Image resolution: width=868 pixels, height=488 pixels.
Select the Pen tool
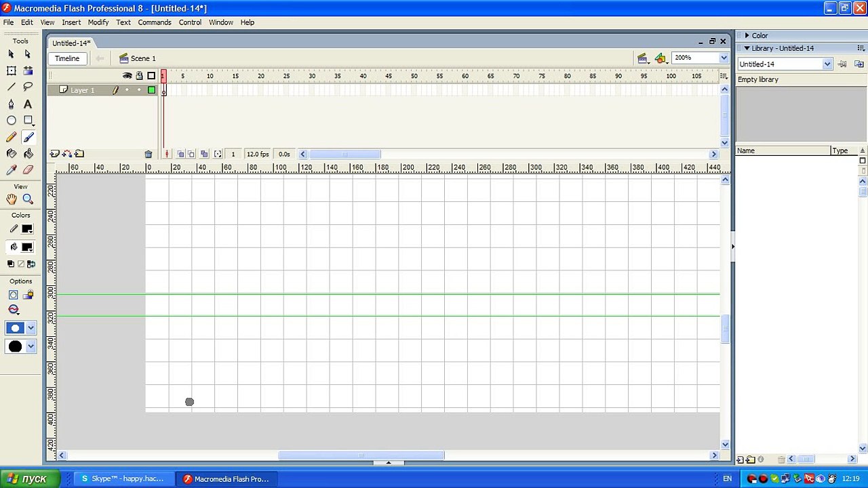pos(12,104)
